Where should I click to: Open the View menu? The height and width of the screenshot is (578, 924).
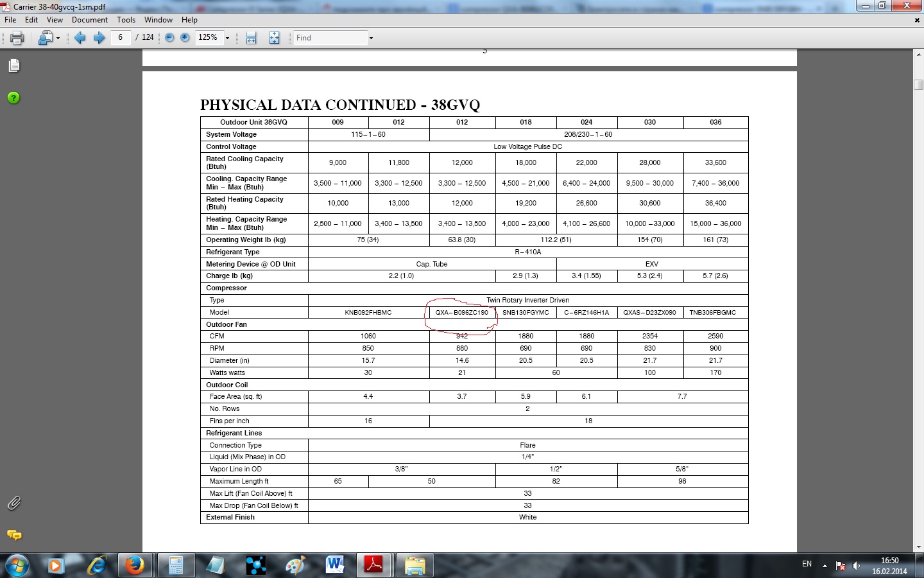[55, 20]
